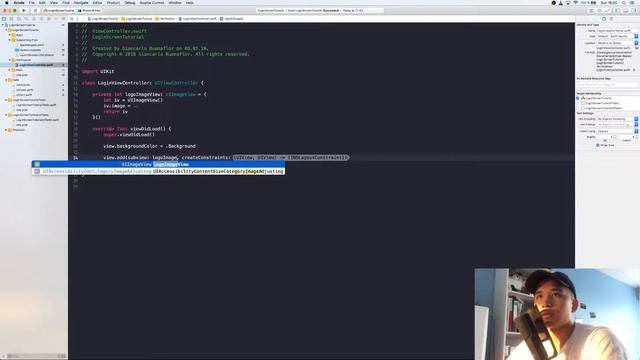Collapse the Supporting Files group
Viewport: 640px width, 360px height.
(10, 40)
